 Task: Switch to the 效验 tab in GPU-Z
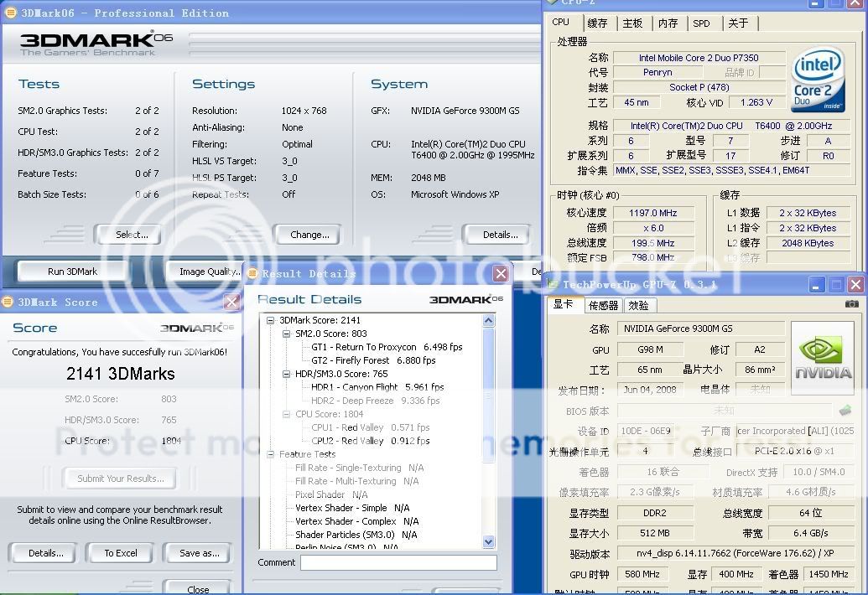coord(638,305)
